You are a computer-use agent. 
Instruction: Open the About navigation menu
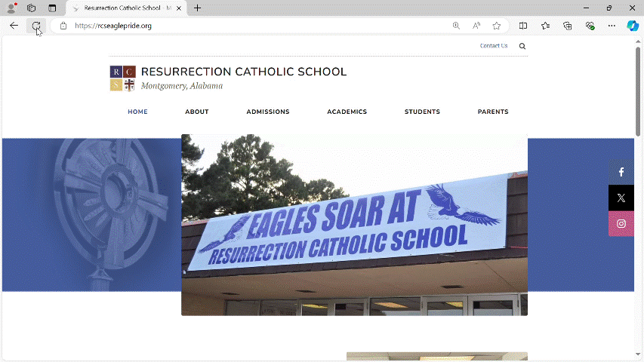coord(197,112)
